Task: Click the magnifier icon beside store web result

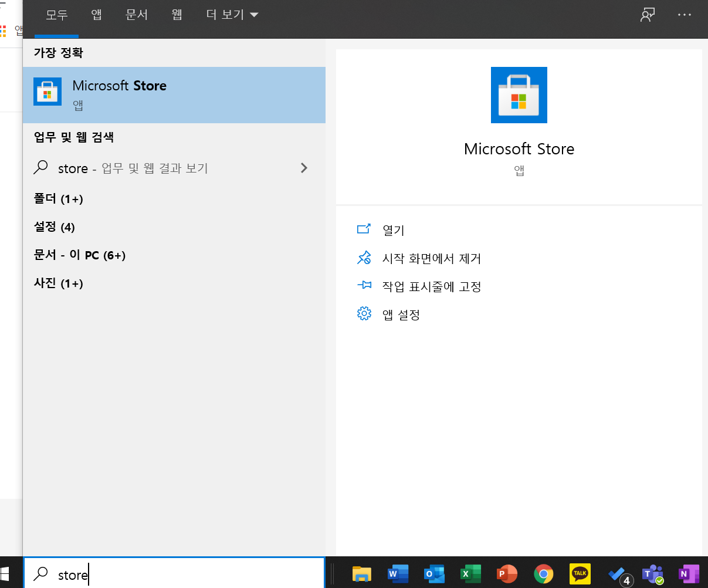Action: (x=40, y=168)
